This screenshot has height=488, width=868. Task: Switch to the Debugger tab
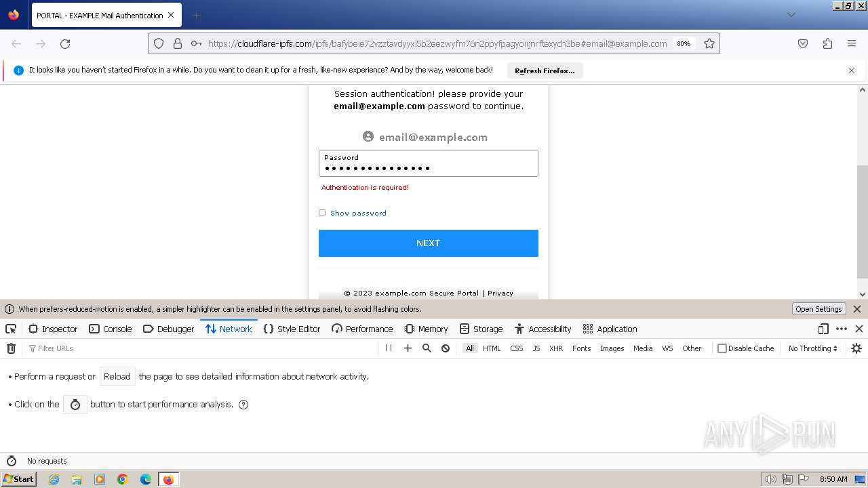click(x=169, y=329)
